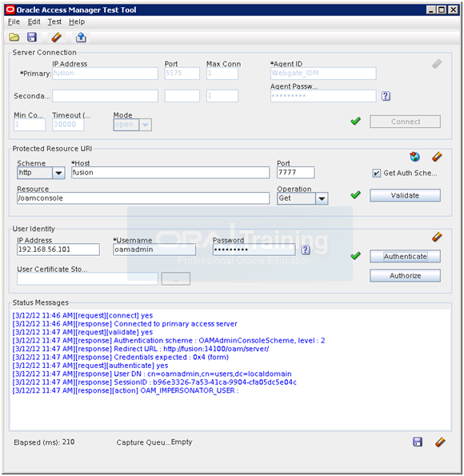Image resolution: width=464 pixels, height=476 pixels.
Task: Click the eraser icon in Protected Resource URI
Action: click(x=437, y=157)
